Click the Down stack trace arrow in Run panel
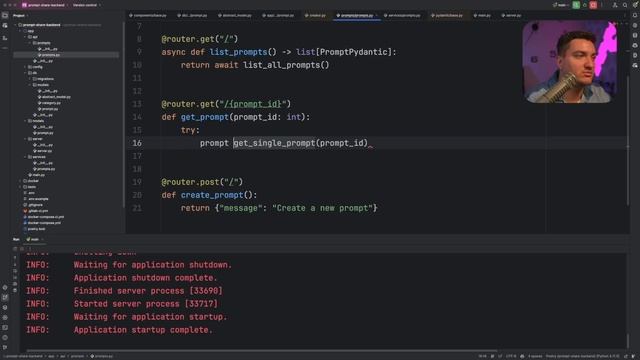The image size is (640, 360). pyautogui.click(x=15, y=264)
